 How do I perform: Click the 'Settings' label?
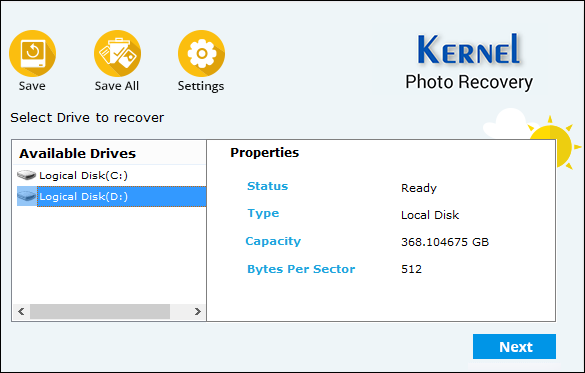tap(201, 86)
